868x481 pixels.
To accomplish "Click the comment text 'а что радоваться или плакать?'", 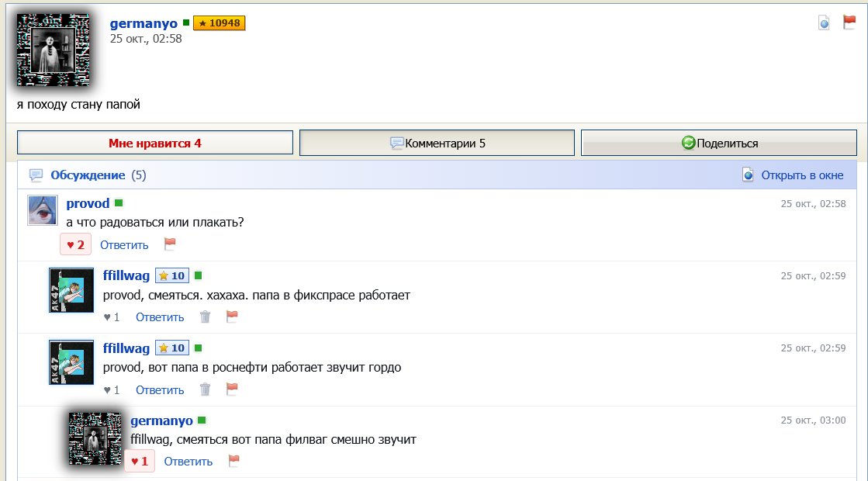I will [x=155, y=223].
